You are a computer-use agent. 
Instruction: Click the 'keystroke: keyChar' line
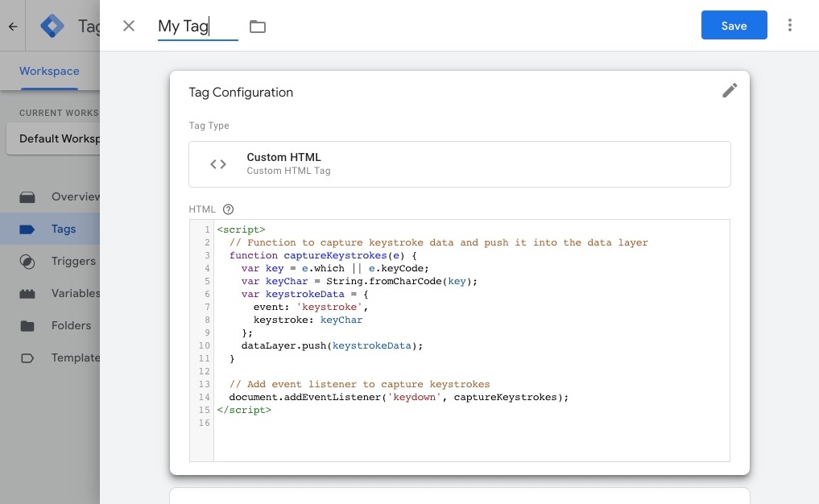coord(308,320)
